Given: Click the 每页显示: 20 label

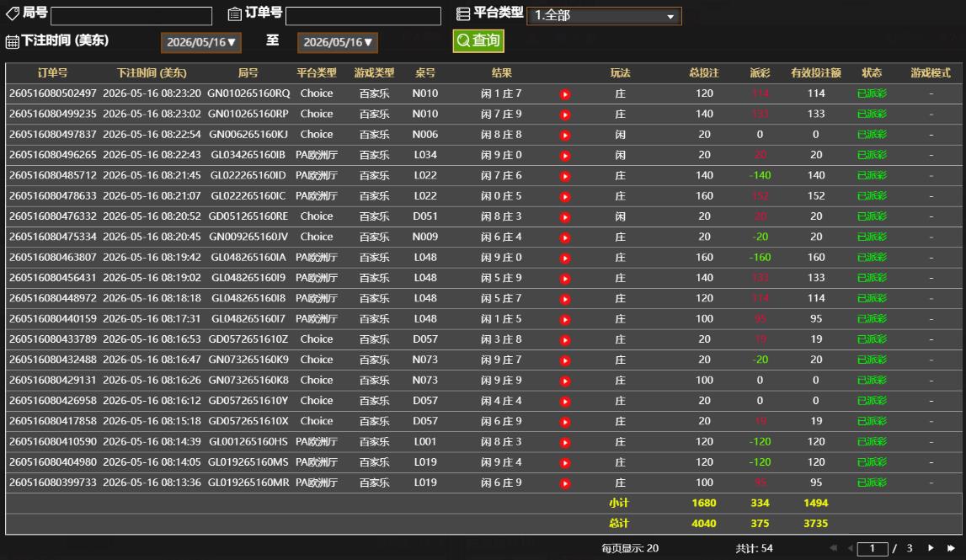Looking at the screenshot, I should tap(630, 548).
